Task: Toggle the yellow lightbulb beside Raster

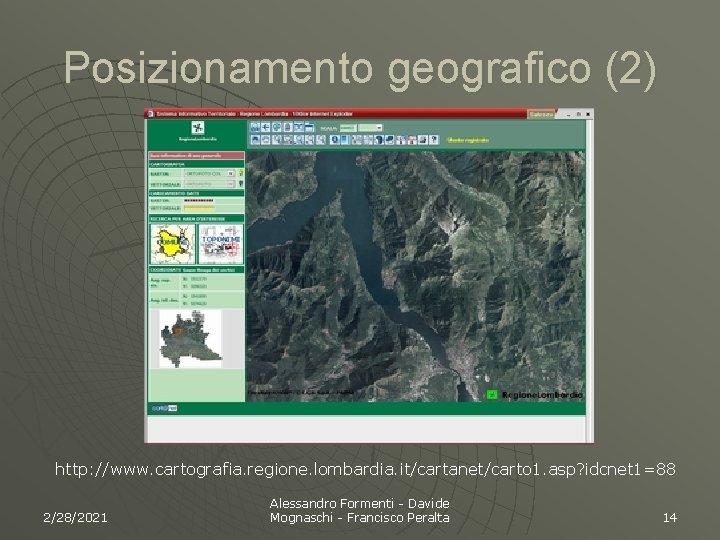Action: pos(241,173)
